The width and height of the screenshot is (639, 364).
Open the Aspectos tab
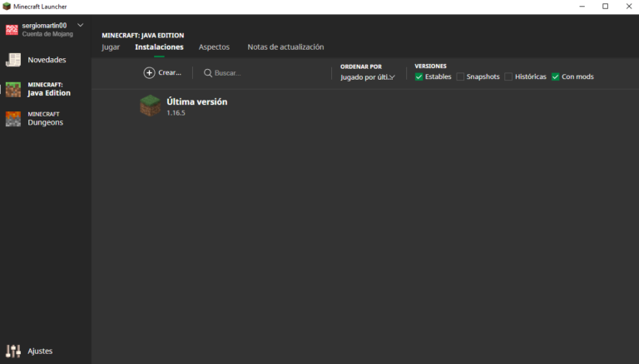pos(214,47)
